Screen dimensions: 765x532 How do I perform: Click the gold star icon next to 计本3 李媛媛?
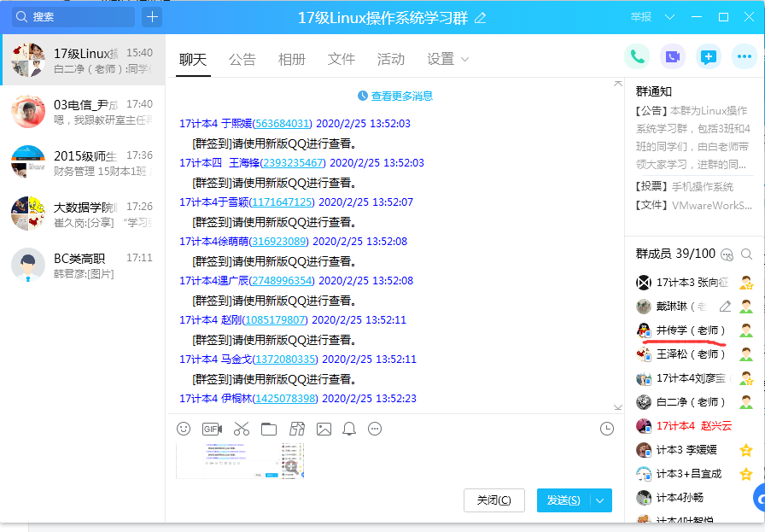[x=746, y=449]
